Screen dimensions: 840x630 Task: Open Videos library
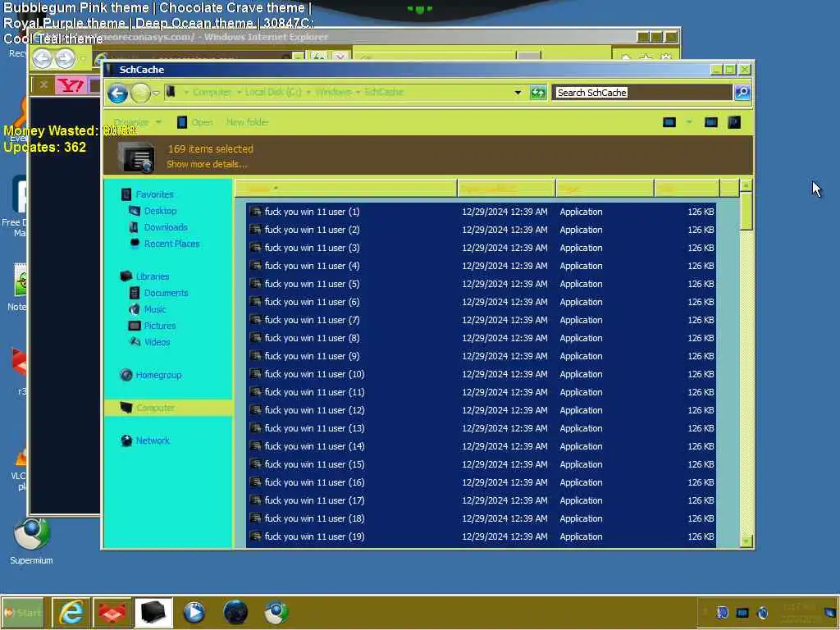pyautogui.click(x=157, y=342)
